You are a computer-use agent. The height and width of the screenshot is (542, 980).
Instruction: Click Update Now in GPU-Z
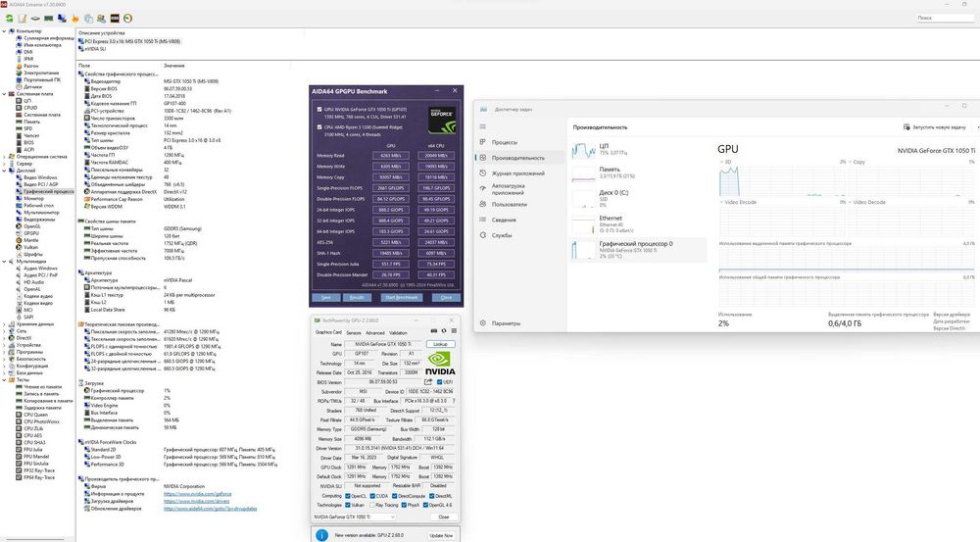click(x=441, y=535)
